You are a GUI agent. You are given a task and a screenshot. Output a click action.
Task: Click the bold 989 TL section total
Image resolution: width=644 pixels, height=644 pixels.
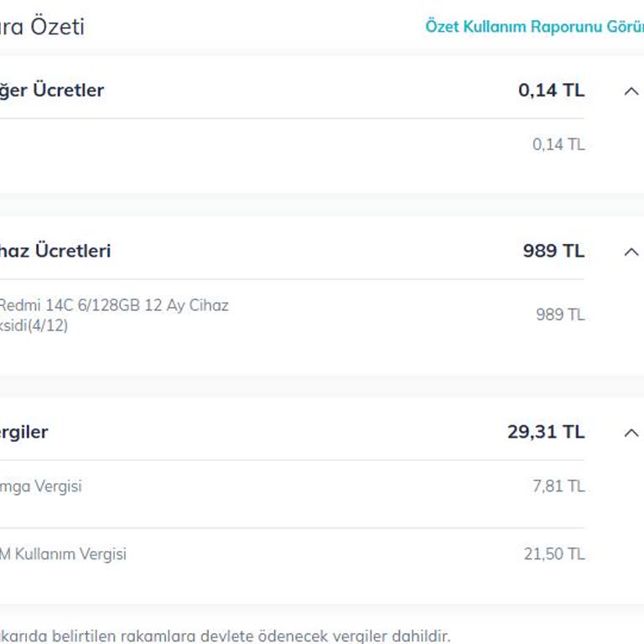pos(553,252)
